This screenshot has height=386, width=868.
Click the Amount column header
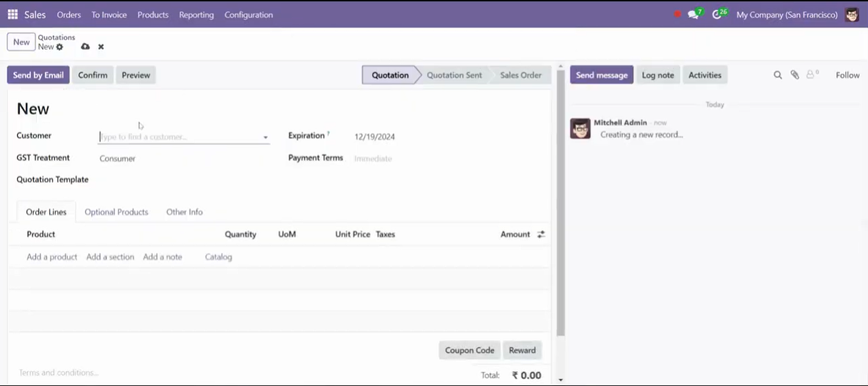515,234
